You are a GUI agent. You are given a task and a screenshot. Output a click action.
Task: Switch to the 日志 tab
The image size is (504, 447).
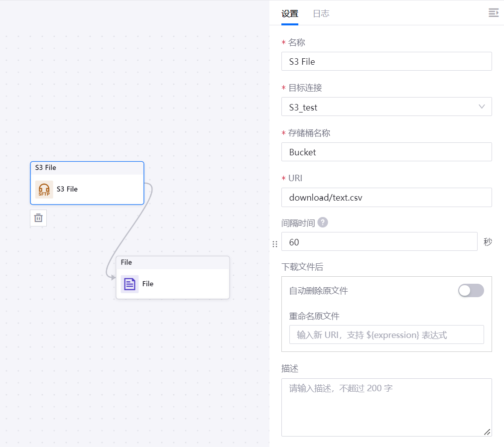coord(321,13)
